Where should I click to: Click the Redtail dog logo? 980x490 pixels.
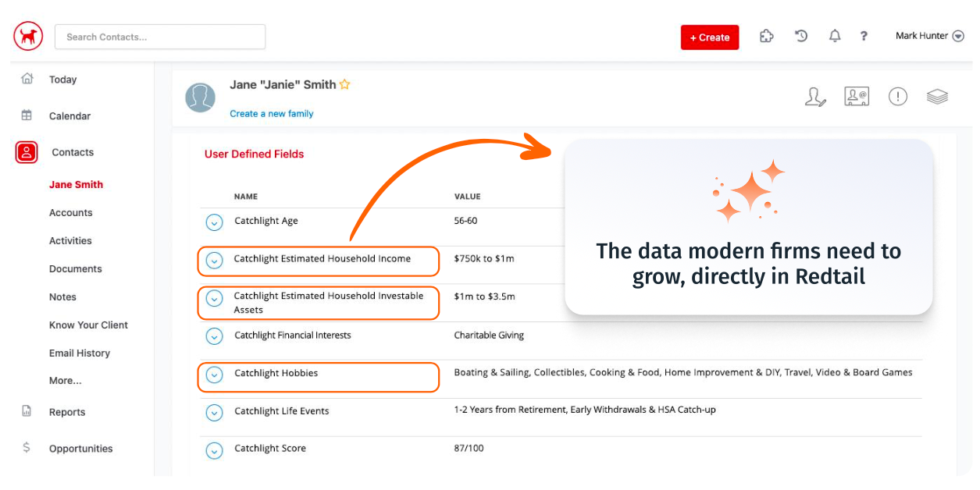pyautogui.click(x=27, y=36)
